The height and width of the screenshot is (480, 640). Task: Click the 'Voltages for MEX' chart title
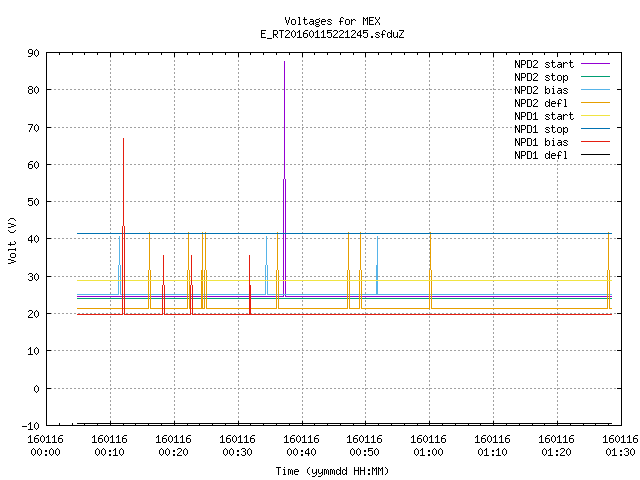click(x=332, y=21)
